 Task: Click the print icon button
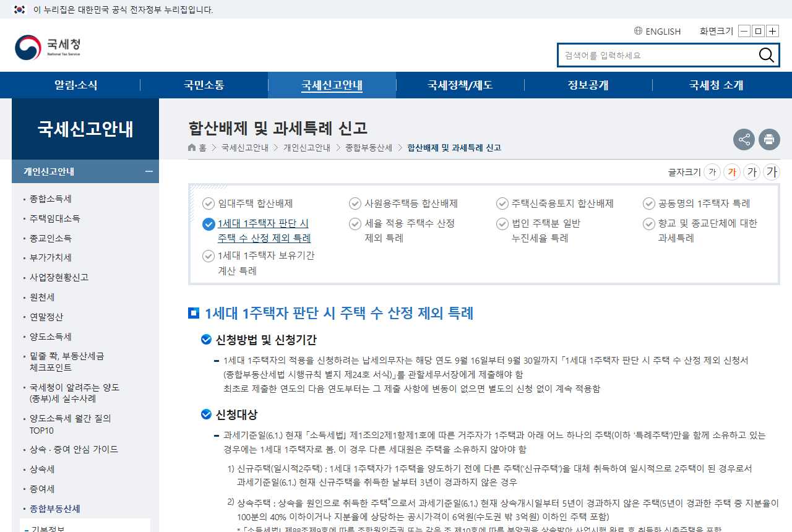pyautogui.click(x=769, y=139)
